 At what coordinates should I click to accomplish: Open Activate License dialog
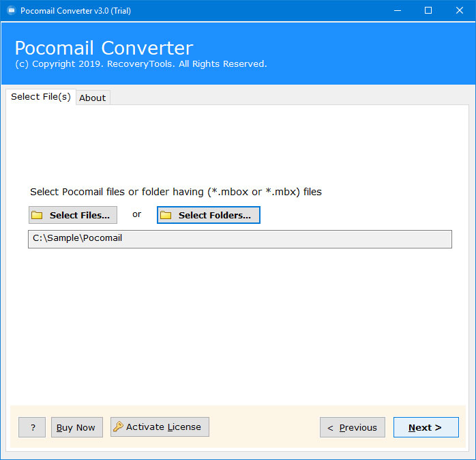point(160,427)
